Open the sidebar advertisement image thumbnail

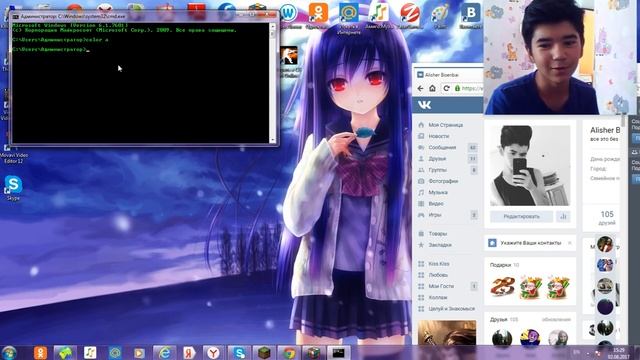447,333
